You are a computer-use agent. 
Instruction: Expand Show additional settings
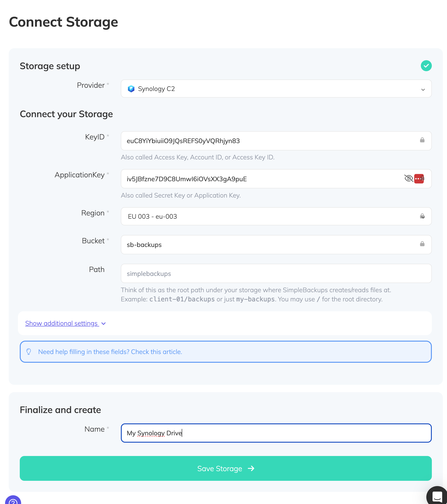point(62,323)
